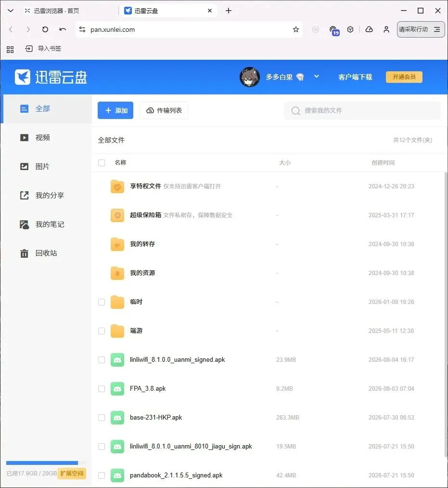This screenshot has height=488, width=448.
Task: Click 客户端下载 link
Action: pos(355,77)
